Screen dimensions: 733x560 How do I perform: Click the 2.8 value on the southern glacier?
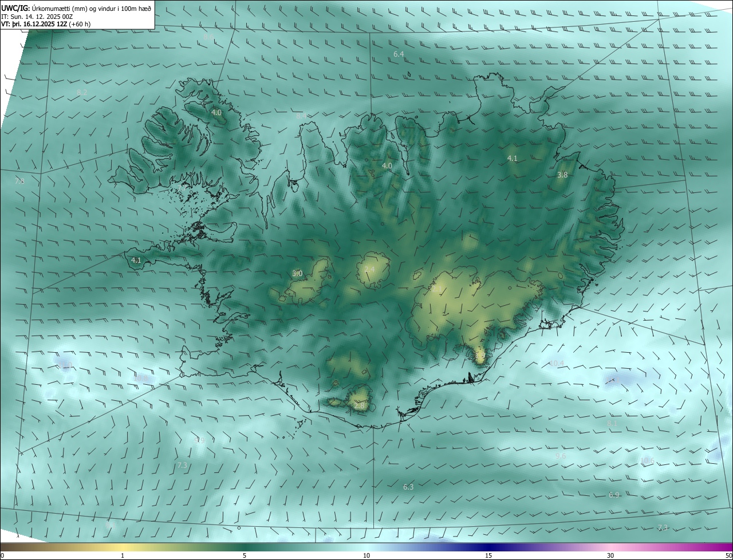click(x=359, y=405)
